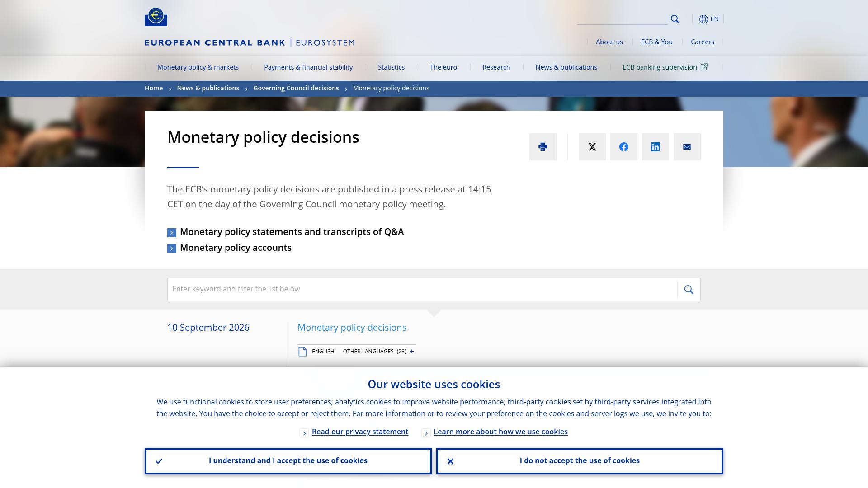Open the EN language selector
Viewport: 868px width, 488px height.
[709, 19]
